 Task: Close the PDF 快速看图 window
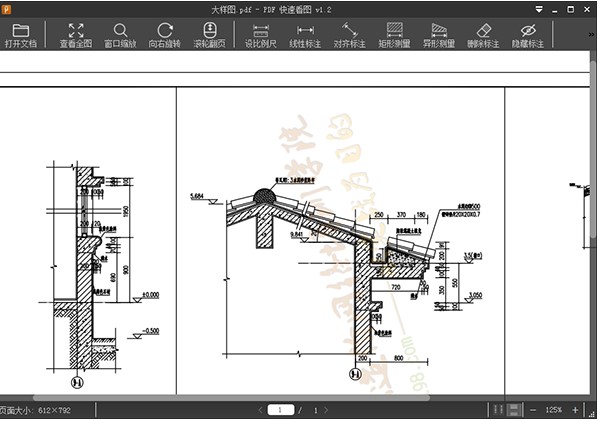587,10
